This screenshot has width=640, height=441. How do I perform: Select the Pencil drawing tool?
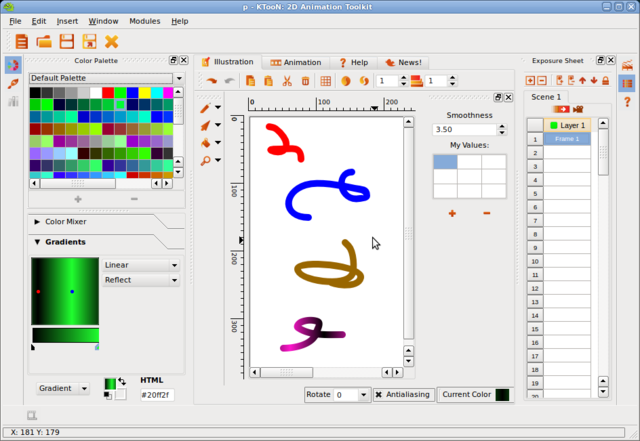coord(205,108)
